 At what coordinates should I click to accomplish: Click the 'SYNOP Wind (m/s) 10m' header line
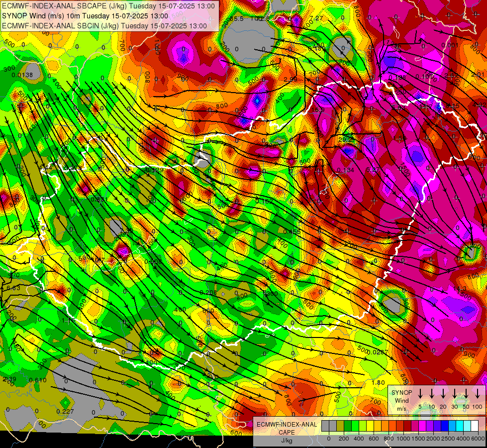85,16
